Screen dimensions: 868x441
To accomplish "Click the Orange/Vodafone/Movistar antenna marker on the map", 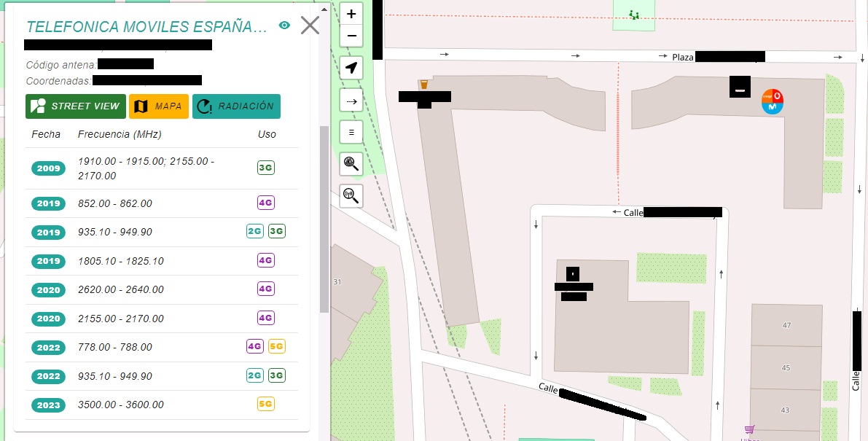I will pos(773,102).
